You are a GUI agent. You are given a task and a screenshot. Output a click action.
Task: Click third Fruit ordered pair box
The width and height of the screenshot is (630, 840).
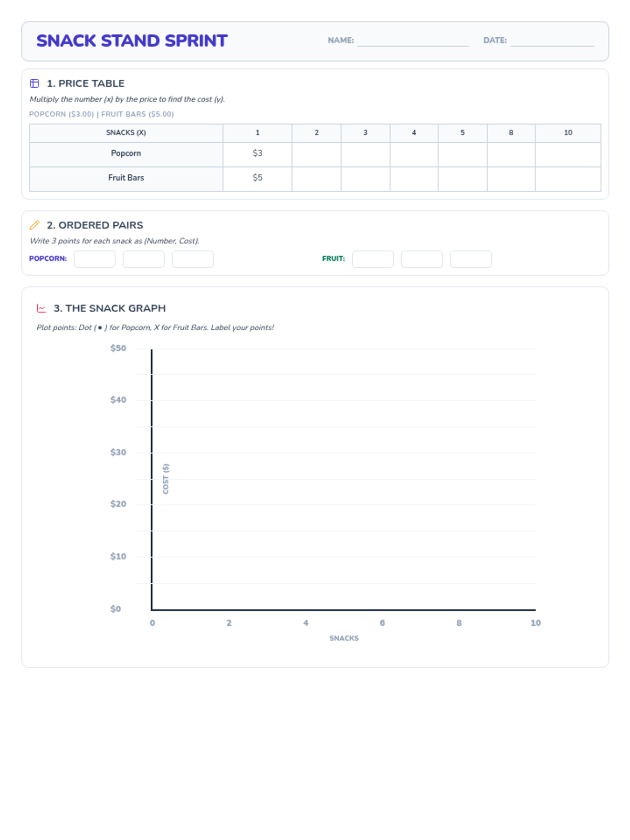[x=471, y=259]
